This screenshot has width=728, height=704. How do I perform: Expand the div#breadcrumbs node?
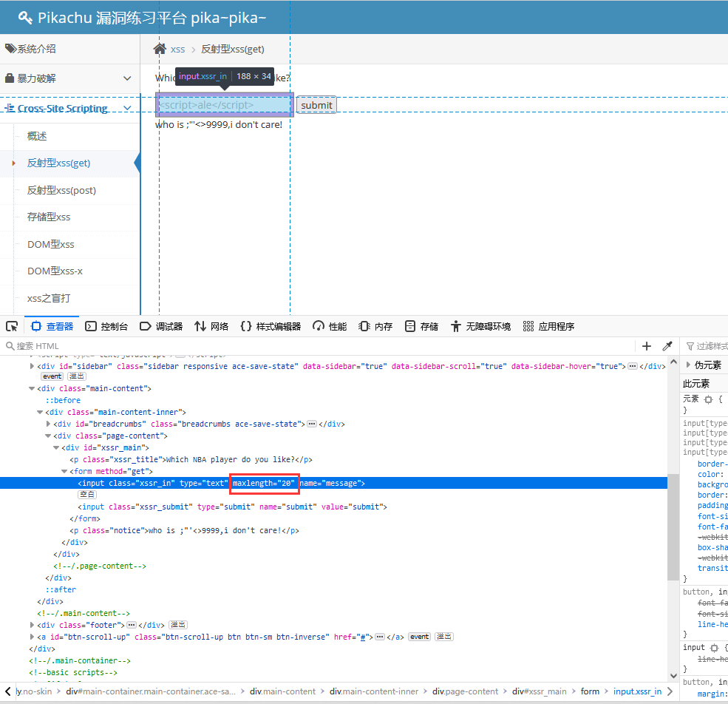click(48, 424)
